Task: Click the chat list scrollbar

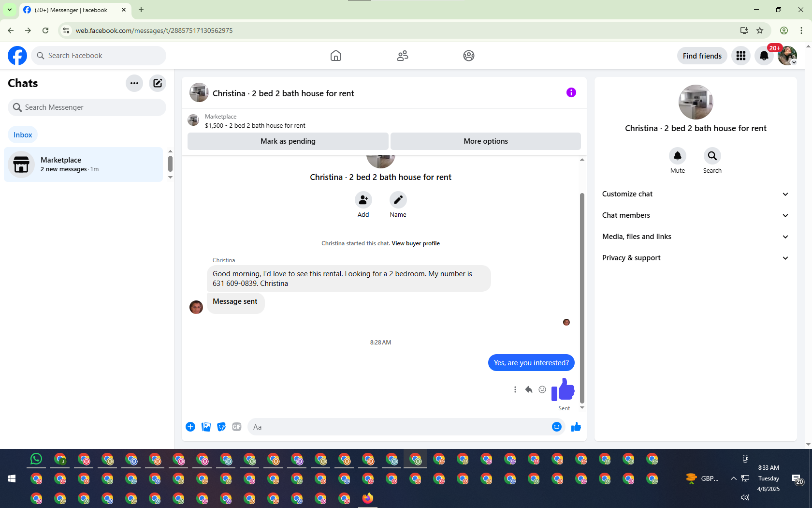Action: tap(170, 164)
